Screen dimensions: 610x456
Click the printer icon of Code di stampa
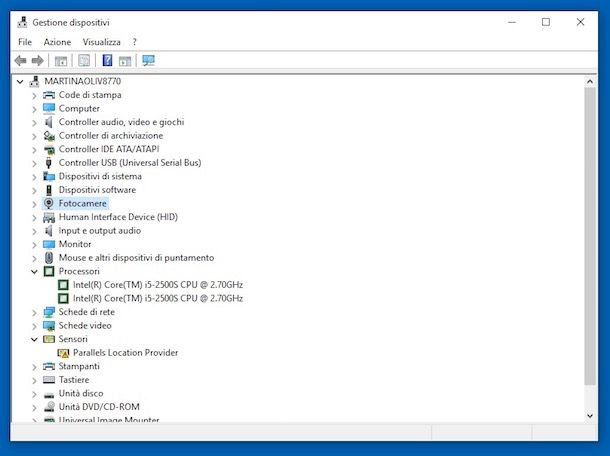click(49, 95)
